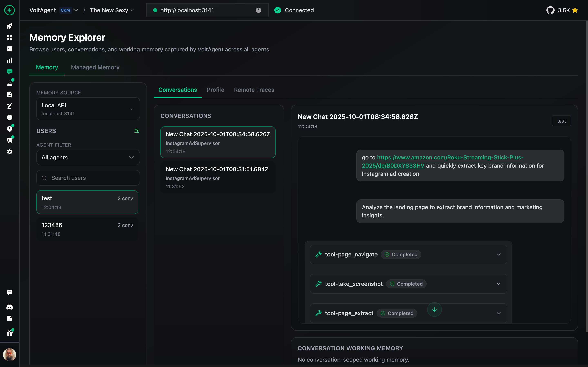
Task: Click inside the Search users field
Action: tap(88, 178)
